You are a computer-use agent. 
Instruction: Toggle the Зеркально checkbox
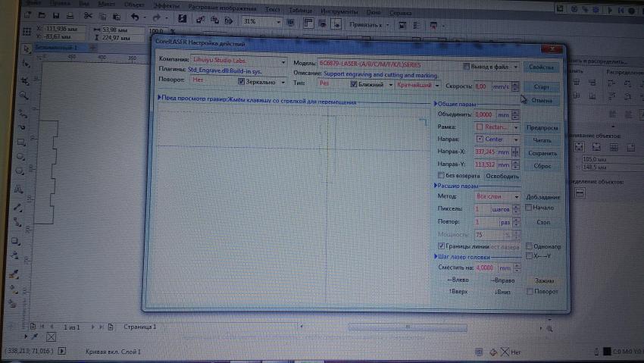click(242, 82)
